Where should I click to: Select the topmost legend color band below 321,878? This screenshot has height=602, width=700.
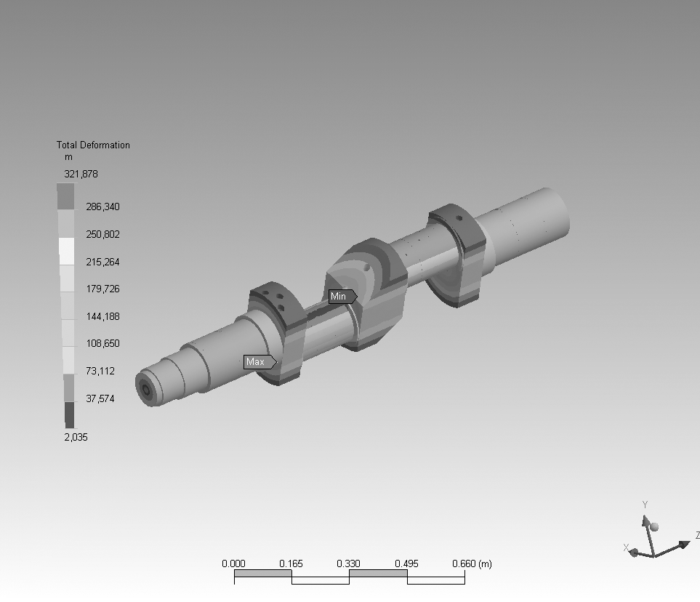point(65,196)
